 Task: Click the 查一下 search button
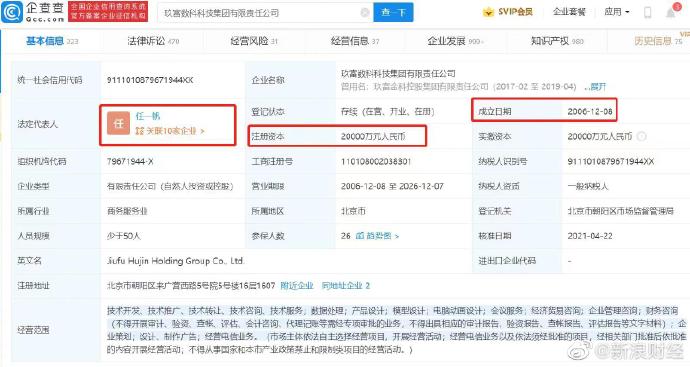tap(393, 12)
